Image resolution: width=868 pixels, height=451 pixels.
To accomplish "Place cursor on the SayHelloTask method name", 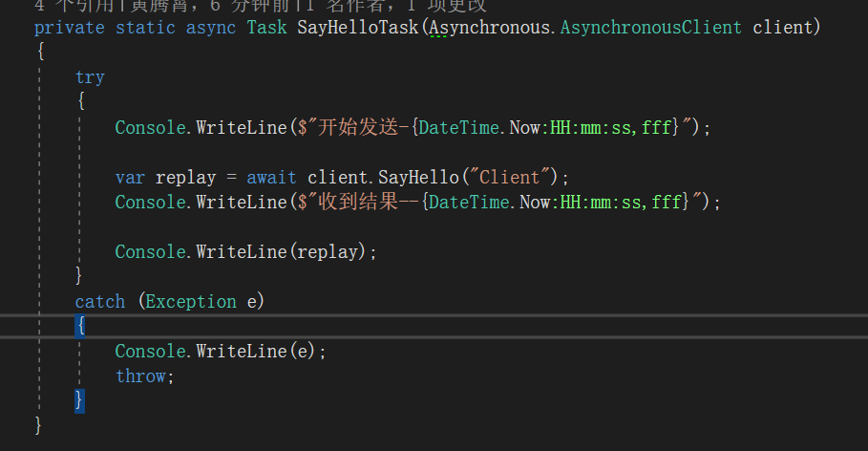I will [x=359, y=27].
